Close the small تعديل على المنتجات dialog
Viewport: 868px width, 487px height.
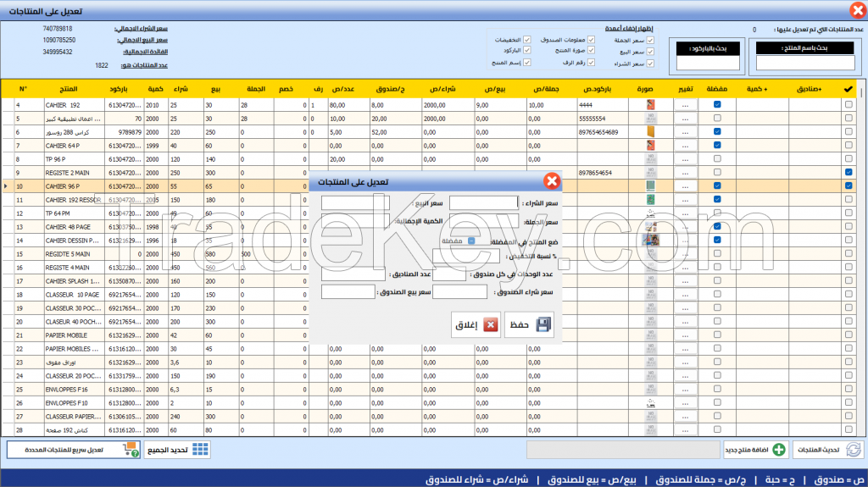pos(551,181)
